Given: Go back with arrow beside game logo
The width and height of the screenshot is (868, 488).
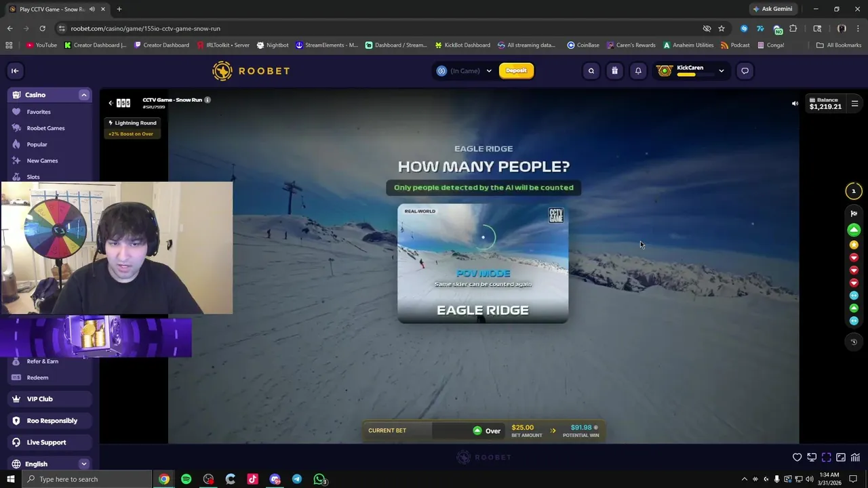Looking at the screenshot, I should [x=111, y=103].
